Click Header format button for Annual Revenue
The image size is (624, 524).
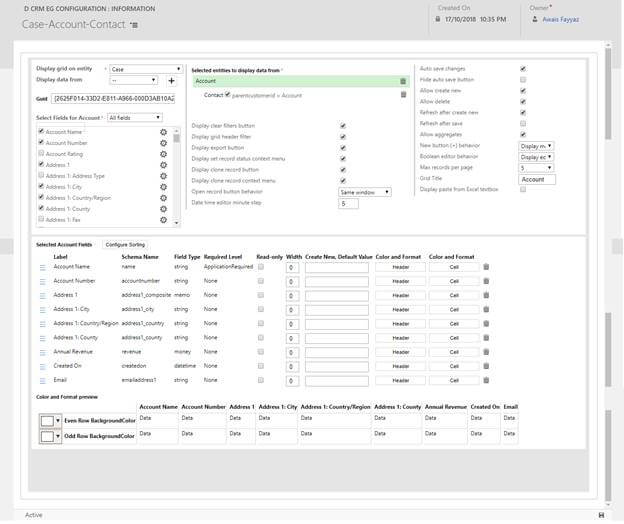pyautogui.click(x=400, y=352)
